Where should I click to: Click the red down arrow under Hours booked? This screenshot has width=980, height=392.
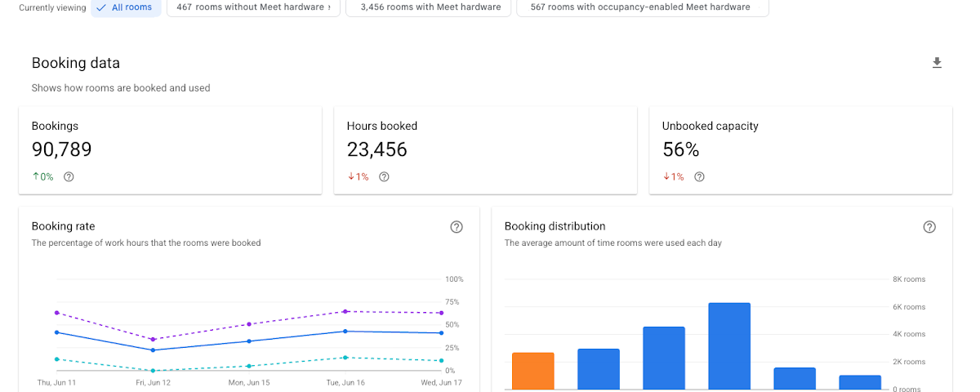(350, 176)
